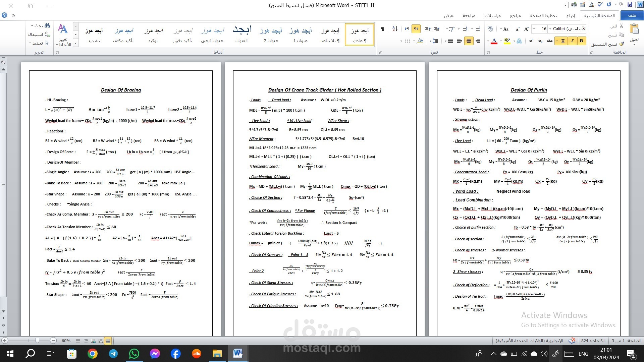Viewport: 644px width, 362px height.
Task: Apply paragraph shading fill color
Action: [420, 41]
